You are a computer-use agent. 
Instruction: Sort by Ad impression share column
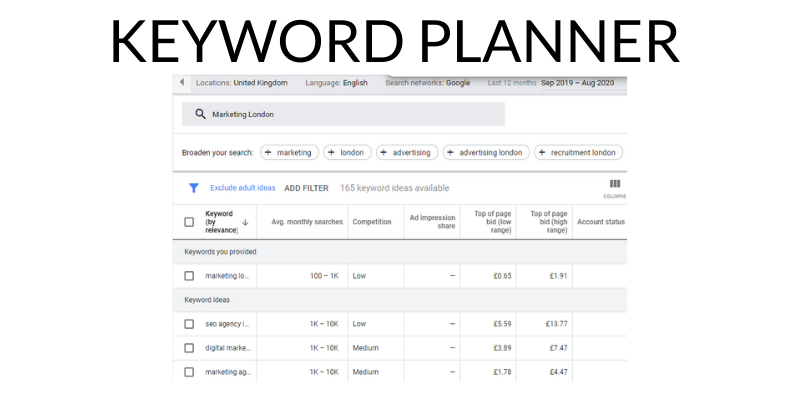click(432, 222)
